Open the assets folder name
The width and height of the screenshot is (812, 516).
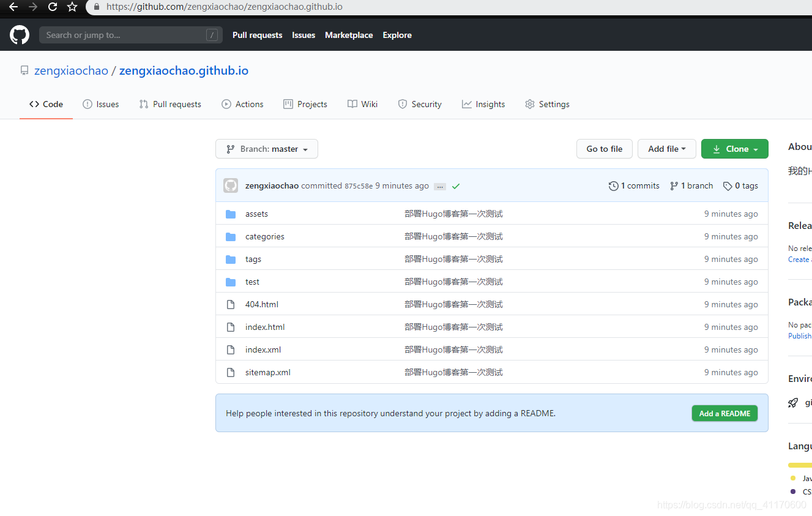[x=256, y=214]
